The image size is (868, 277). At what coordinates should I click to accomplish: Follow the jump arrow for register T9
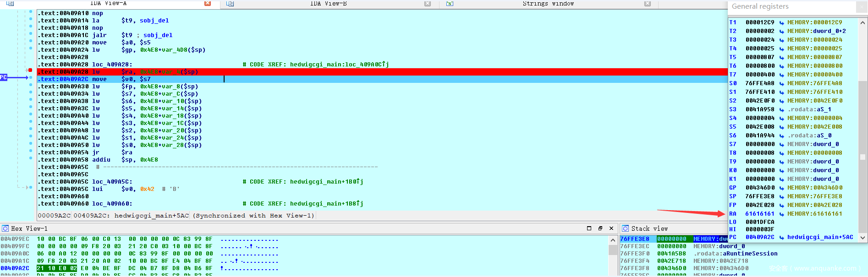coord(782,162)
